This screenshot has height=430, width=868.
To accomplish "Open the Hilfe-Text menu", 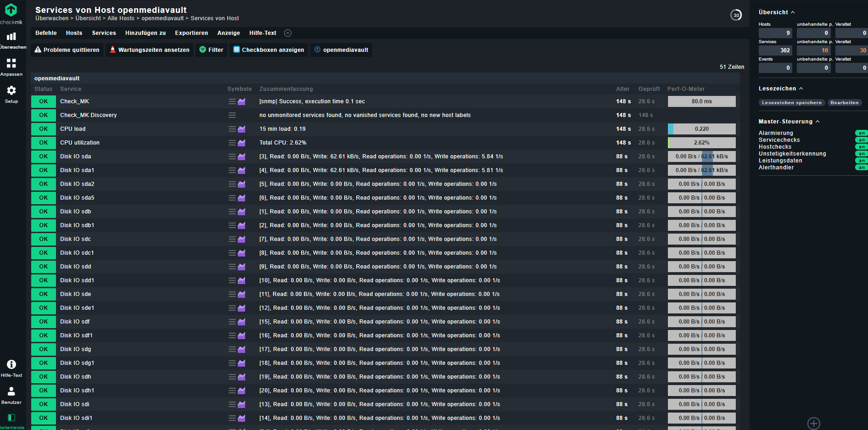I will coord(263,33).
